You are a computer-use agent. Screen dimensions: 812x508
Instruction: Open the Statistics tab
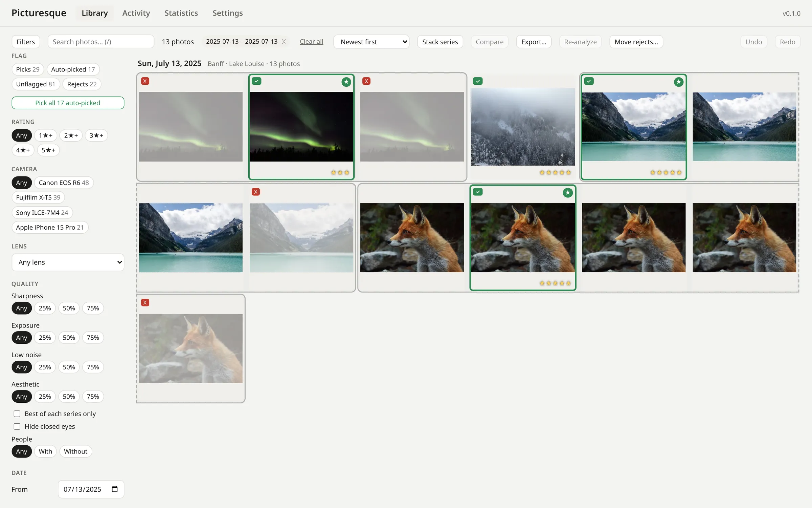(x=181, y=13)
